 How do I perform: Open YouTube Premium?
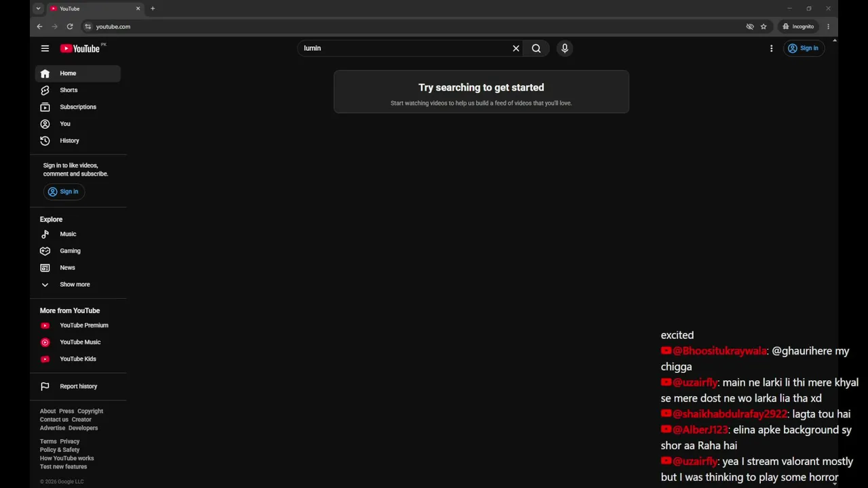pos(78,325)
